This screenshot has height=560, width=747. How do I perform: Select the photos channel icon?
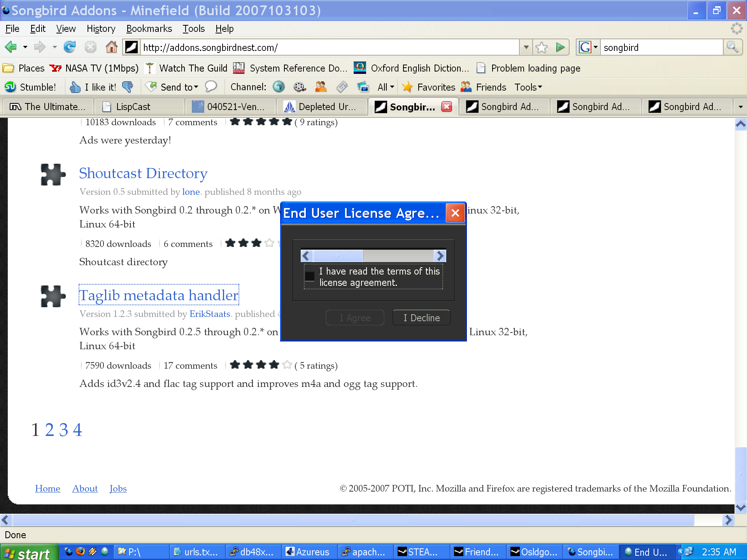363,87
